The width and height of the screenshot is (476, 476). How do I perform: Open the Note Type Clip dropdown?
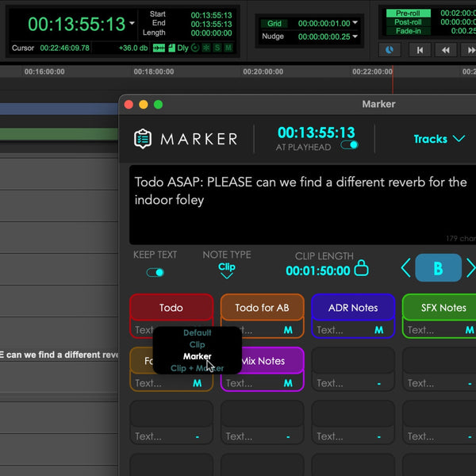tap(227, 271)
